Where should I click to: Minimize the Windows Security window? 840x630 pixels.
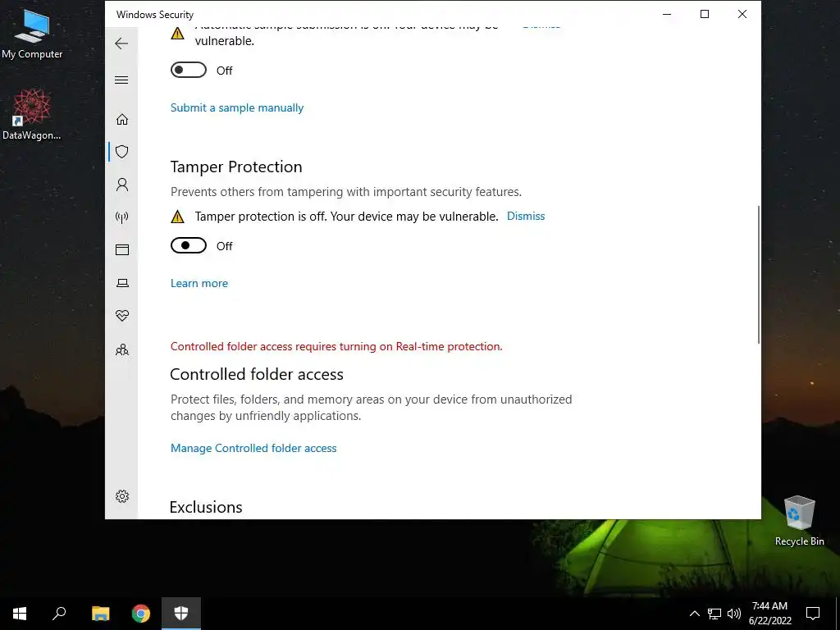point(667,15)
